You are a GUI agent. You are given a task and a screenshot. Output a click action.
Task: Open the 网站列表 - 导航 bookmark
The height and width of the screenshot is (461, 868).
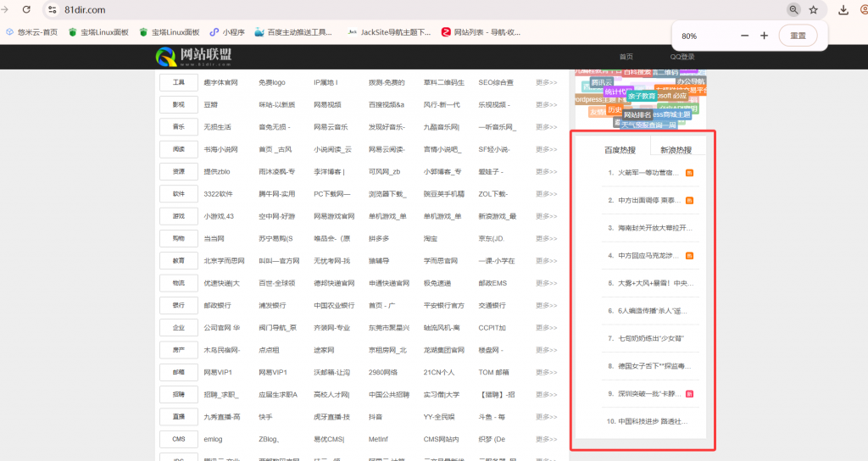[481, 32]
